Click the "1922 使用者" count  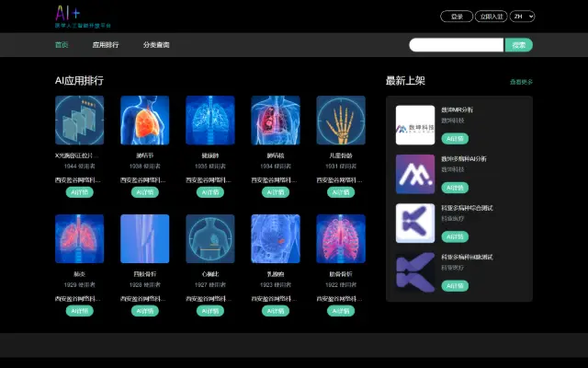coord(341,284)
